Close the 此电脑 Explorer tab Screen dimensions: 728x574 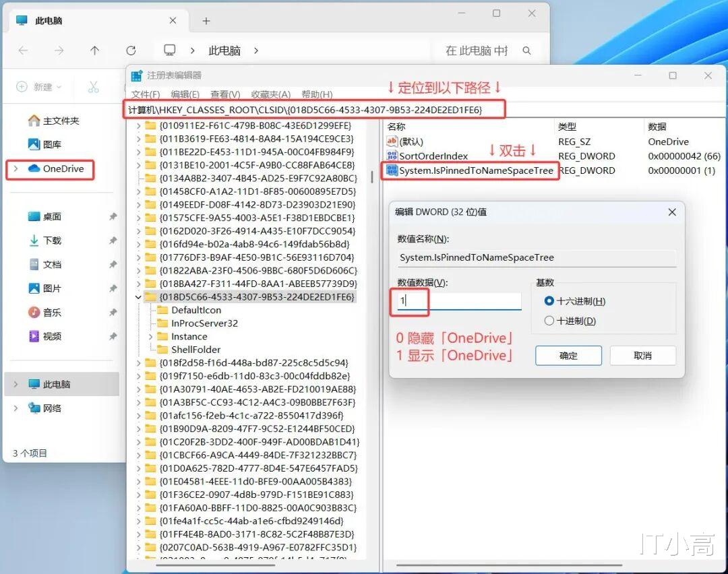coord(173,21)
